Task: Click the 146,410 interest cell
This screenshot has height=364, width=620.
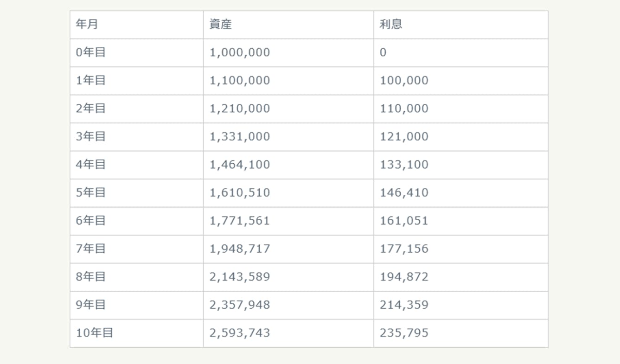Action: 404,193
